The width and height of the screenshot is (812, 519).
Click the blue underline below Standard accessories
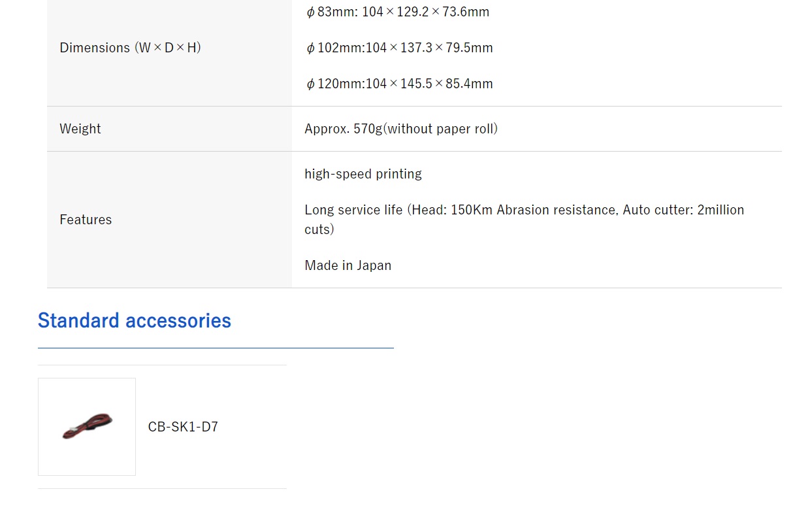(x=216, y=348)
